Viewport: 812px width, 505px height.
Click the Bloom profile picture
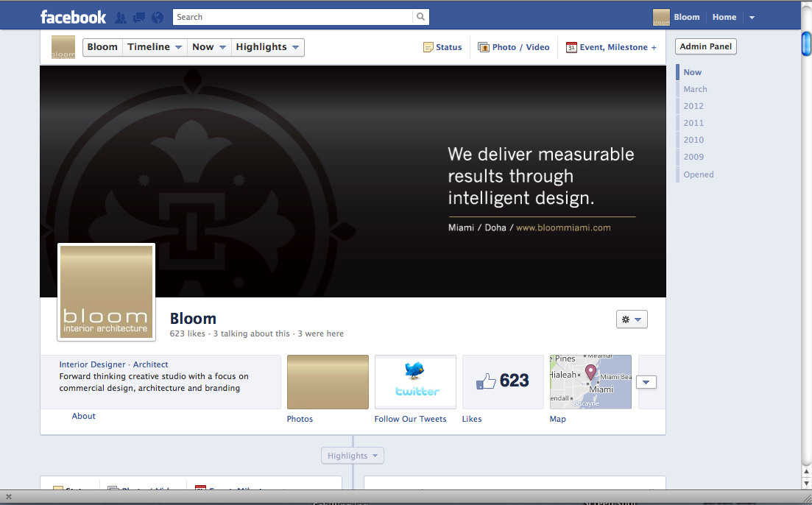[106, 292]
